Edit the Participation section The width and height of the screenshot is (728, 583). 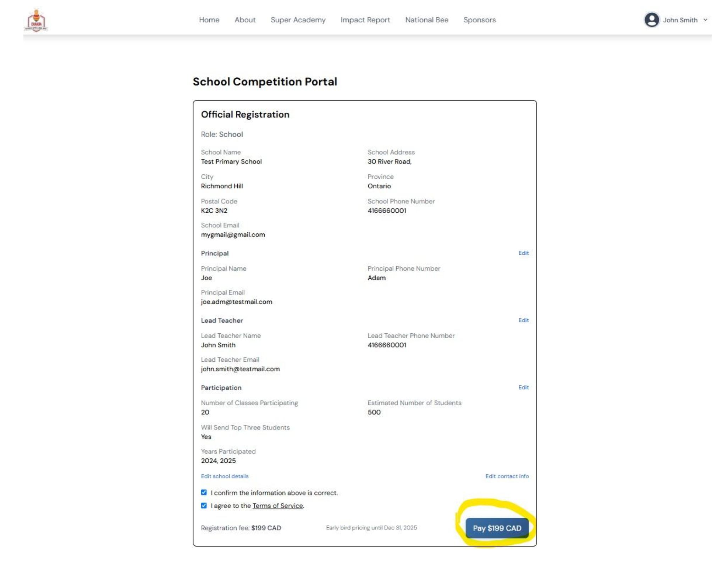tap(524, 387)
